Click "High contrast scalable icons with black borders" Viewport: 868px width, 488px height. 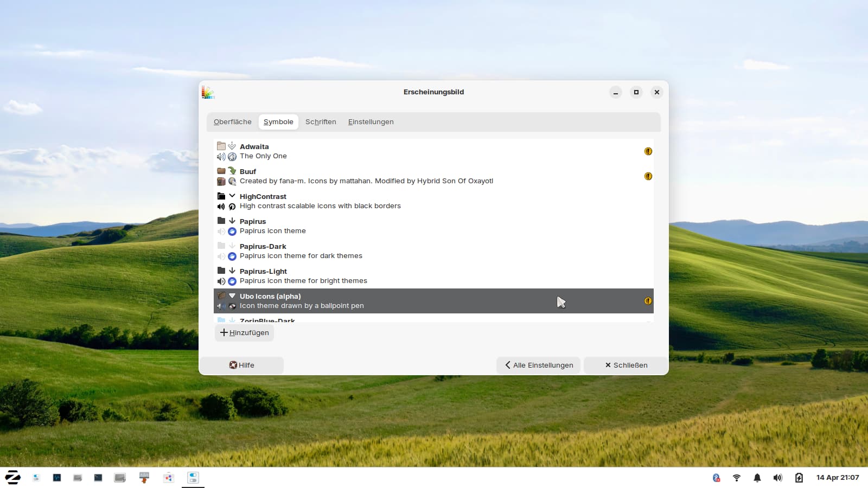tap(320, 206)
